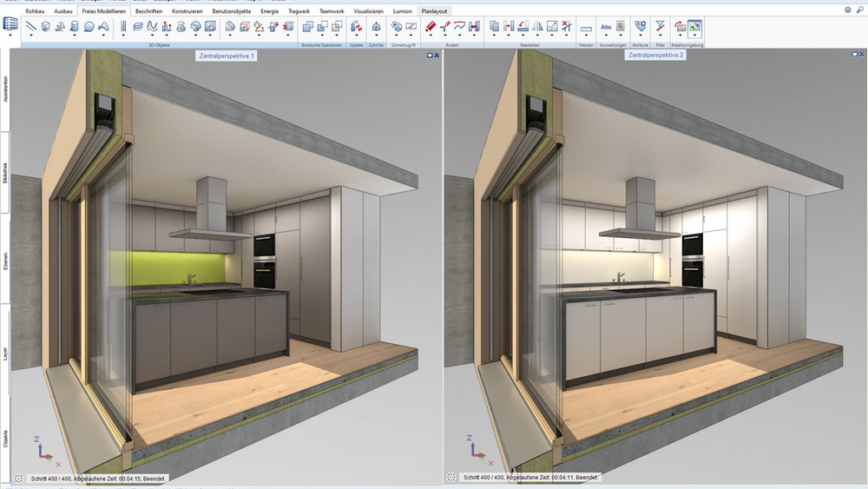Select the sphere 3D object tool
The width and height of the screenshot is (868, 489).
click(89, 26)
